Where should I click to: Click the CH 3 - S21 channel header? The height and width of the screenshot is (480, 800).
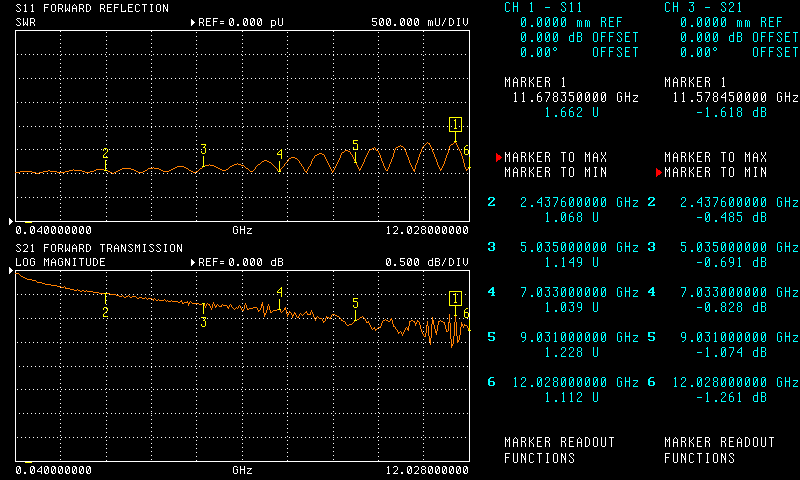[704, 8]
